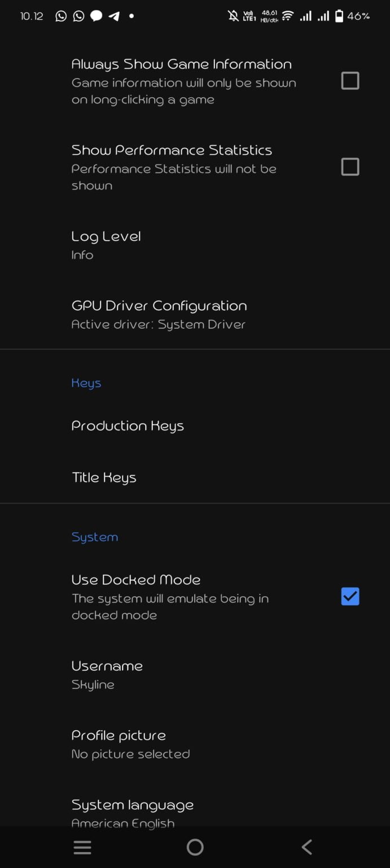Open the Telegram notification icon

115,16
